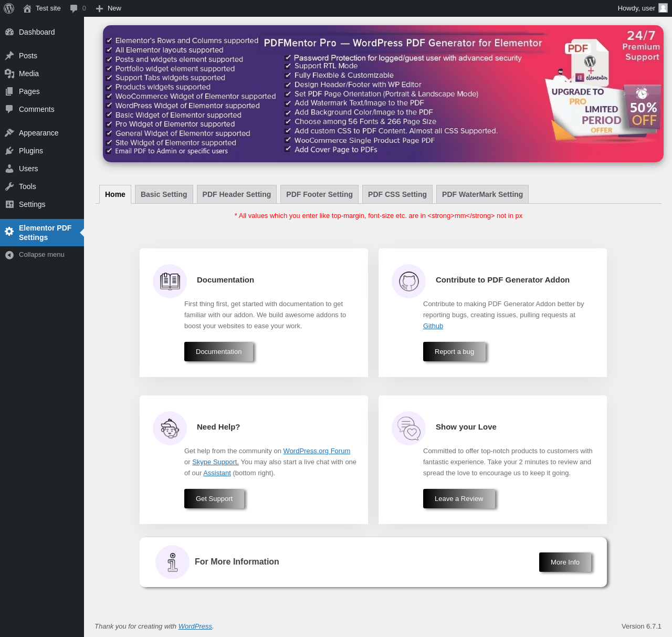
Task: Click the Documentation button
Action: [x=219, y=352]
